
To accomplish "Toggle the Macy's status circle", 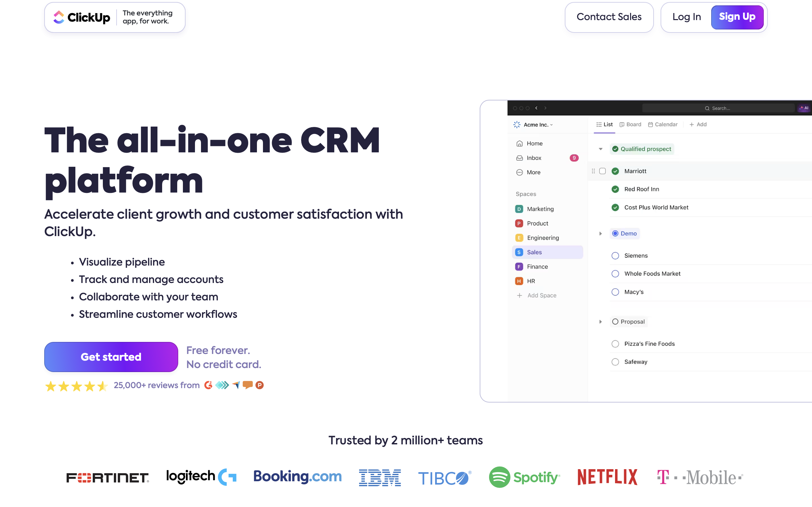I will pos(615,292).
